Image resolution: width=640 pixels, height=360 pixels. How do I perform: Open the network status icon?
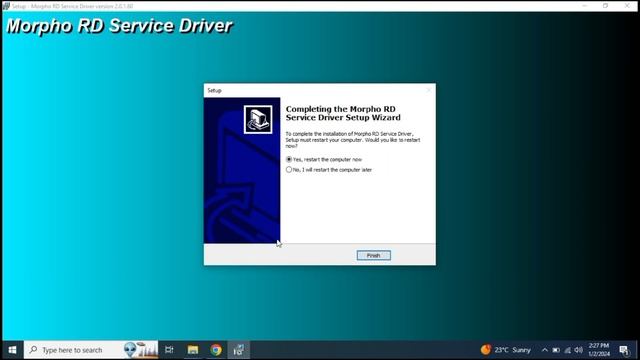pyautogui.click(x=567, y=350)
